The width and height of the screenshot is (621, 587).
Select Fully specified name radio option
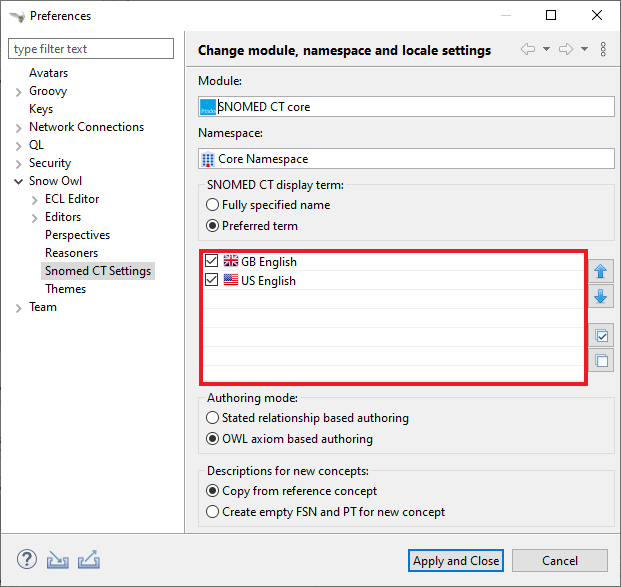tap(212, 205)
